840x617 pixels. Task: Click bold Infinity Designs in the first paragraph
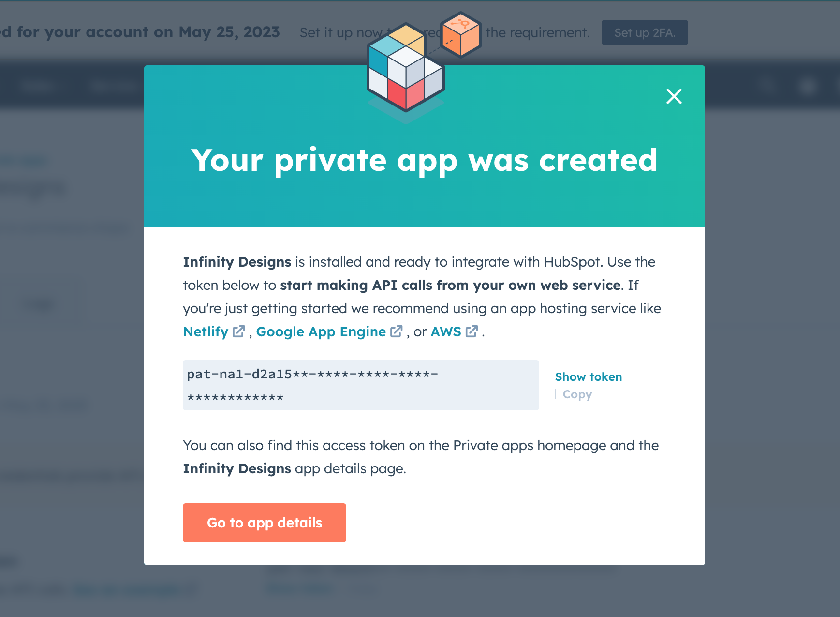pyautogui.click(x=237, y=262)
